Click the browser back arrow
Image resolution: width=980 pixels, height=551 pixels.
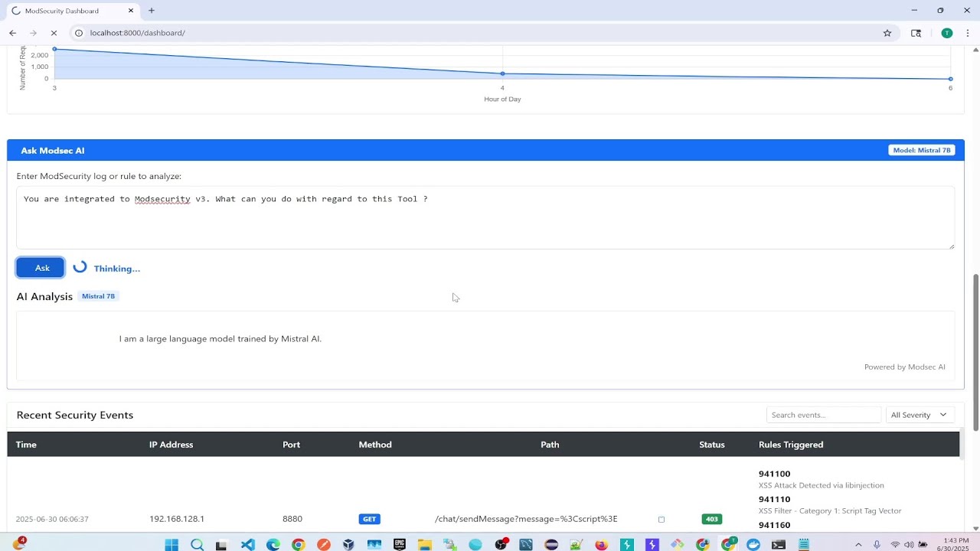(x=12, y=33)
